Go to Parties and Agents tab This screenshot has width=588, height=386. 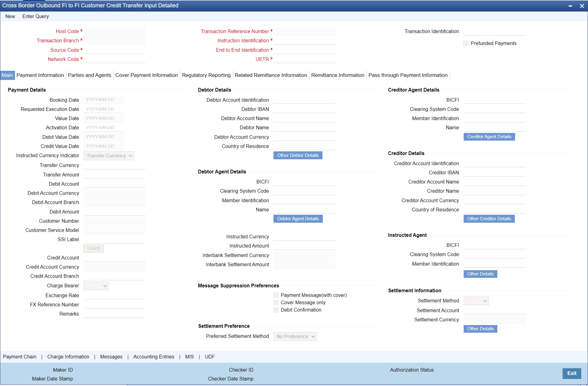(x=89, y=75)
